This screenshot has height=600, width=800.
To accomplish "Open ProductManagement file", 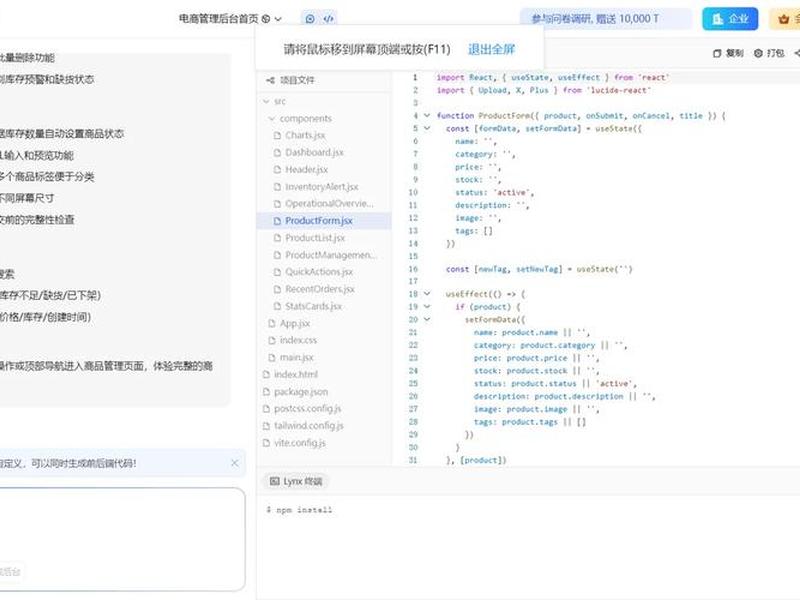I will 331,255.
